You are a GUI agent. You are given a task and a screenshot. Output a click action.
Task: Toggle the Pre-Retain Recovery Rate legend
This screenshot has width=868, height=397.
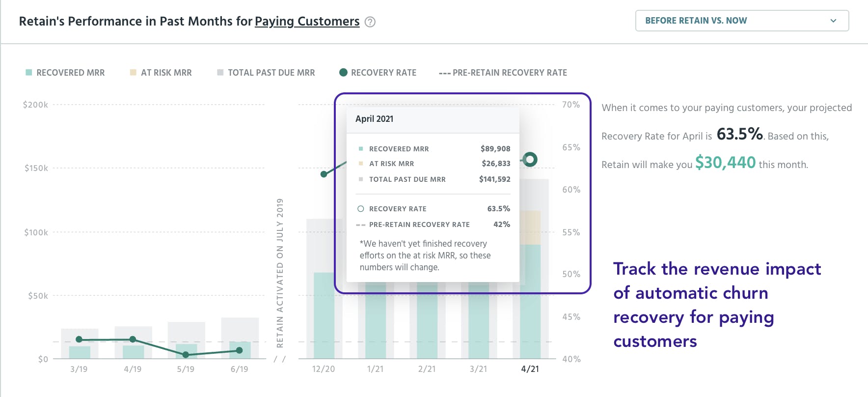tap(503, 73)
